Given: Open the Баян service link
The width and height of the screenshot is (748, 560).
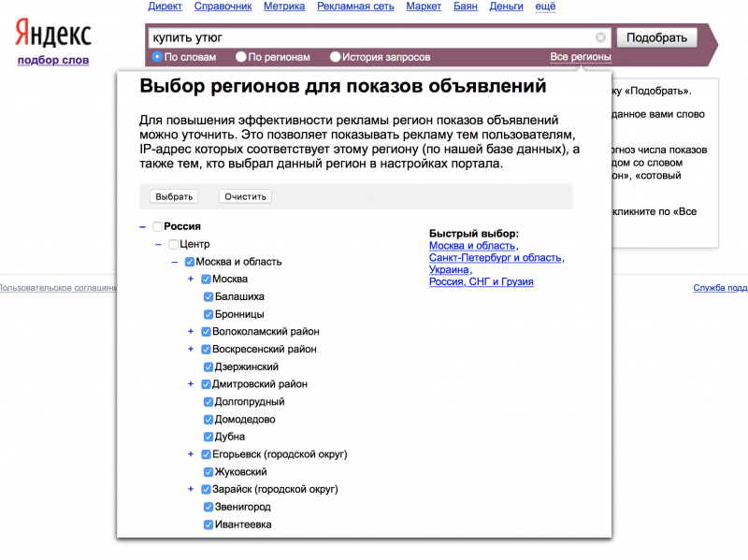Looking at the screenshot, I should point(466,7).
